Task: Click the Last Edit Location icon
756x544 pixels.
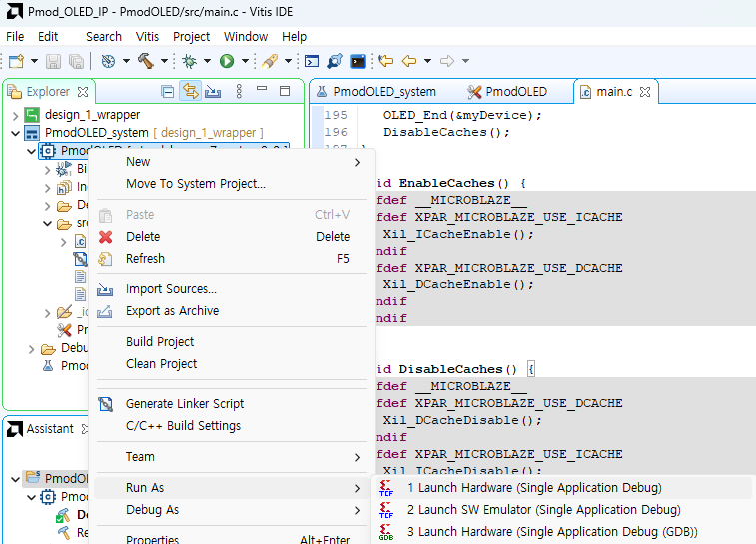Action: point(385,61)
